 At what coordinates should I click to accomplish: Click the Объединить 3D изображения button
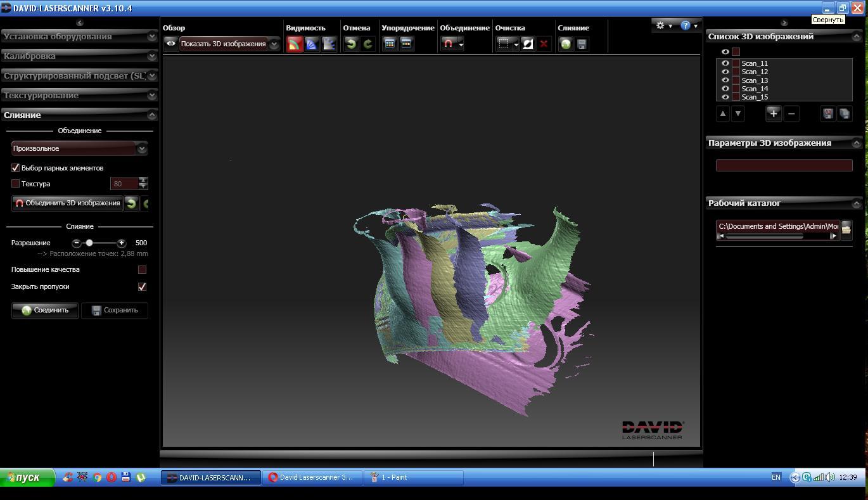67,203
